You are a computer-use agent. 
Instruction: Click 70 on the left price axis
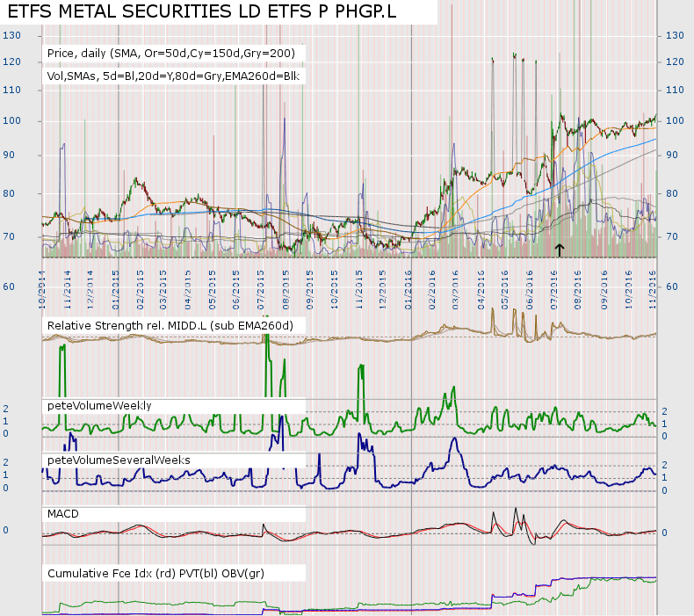(9, 236)
